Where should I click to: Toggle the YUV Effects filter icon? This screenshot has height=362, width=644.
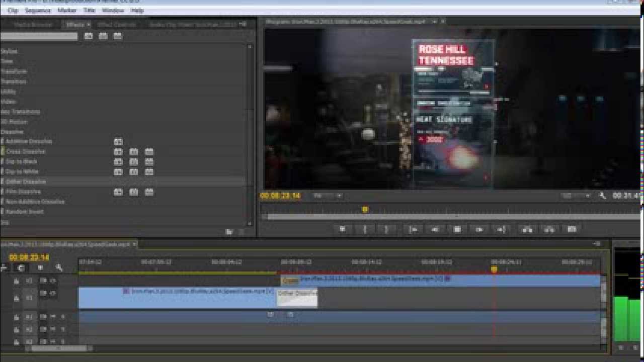pyautogui.click(x=118, y=36)
